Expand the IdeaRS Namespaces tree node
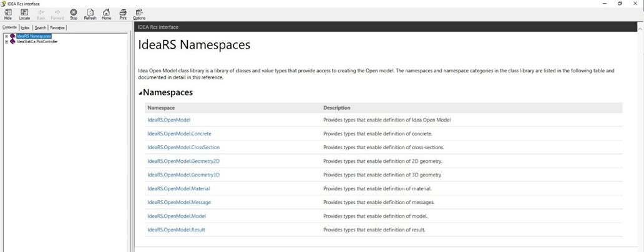Screen dimensions: 644x252 point(6,36)
